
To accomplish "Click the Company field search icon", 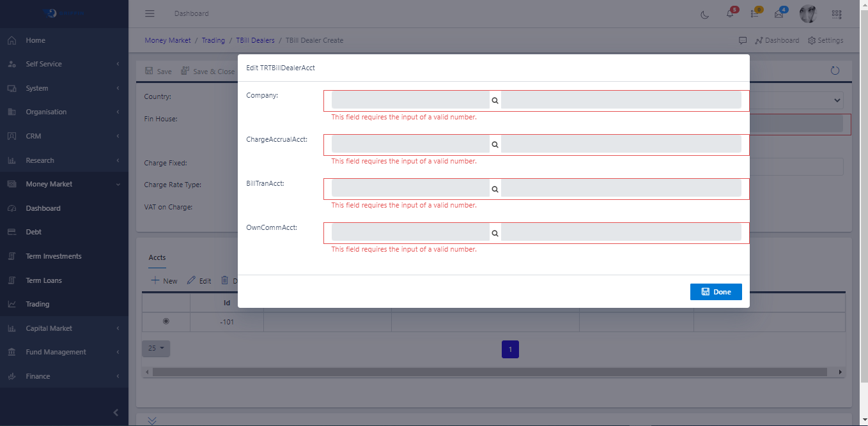I will [x=495, y=100].
